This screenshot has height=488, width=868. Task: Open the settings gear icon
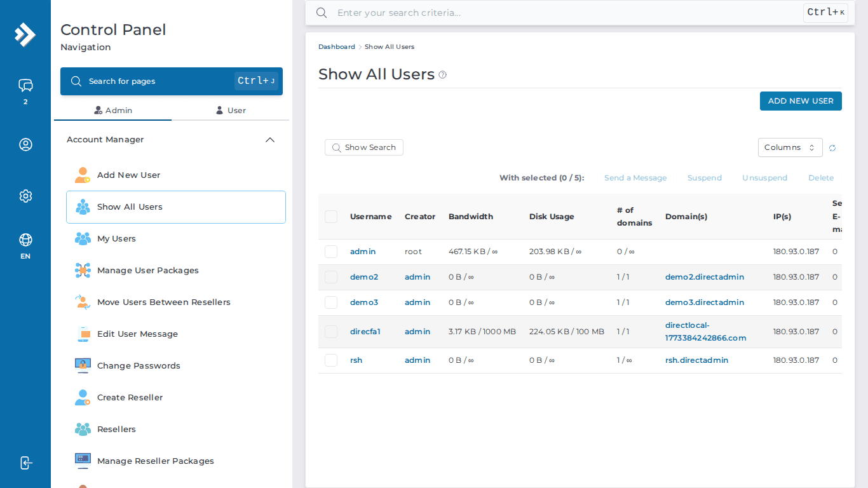click(25, 196)
